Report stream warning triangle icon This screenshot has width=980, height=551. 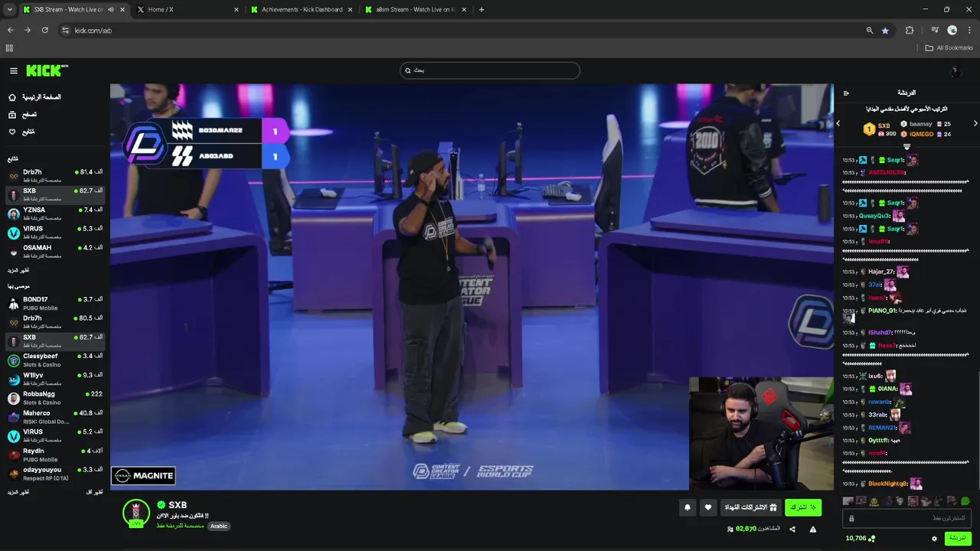click(x=813, y=529)
